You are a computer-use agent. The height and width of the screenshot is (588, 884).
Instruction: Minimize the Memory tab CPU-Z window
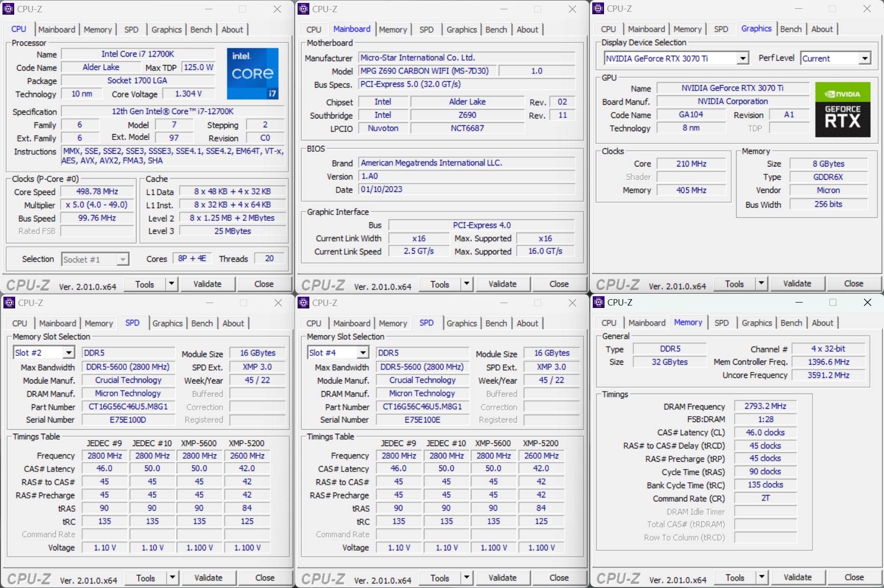799,303
